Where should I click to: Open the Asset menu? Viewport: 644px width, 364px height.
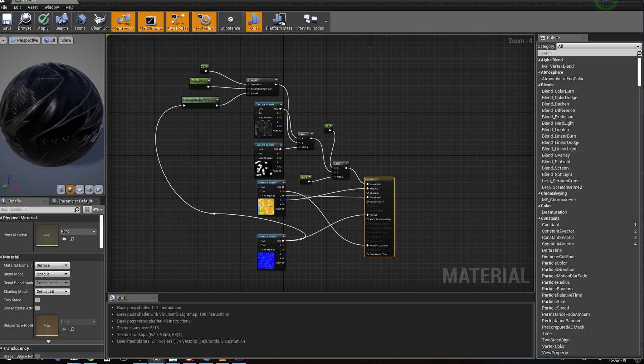tap(33, 7)
